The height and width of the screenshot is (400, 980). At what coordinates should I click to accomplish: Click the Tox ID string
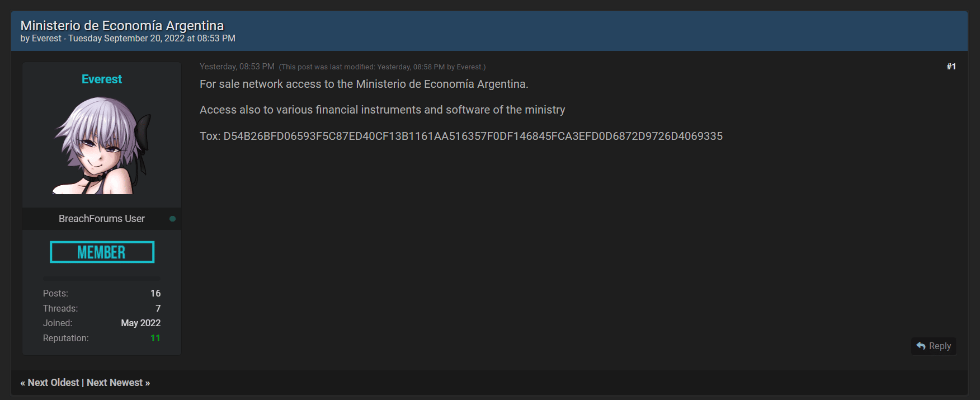pyautogui.click(x=473, y=136)
